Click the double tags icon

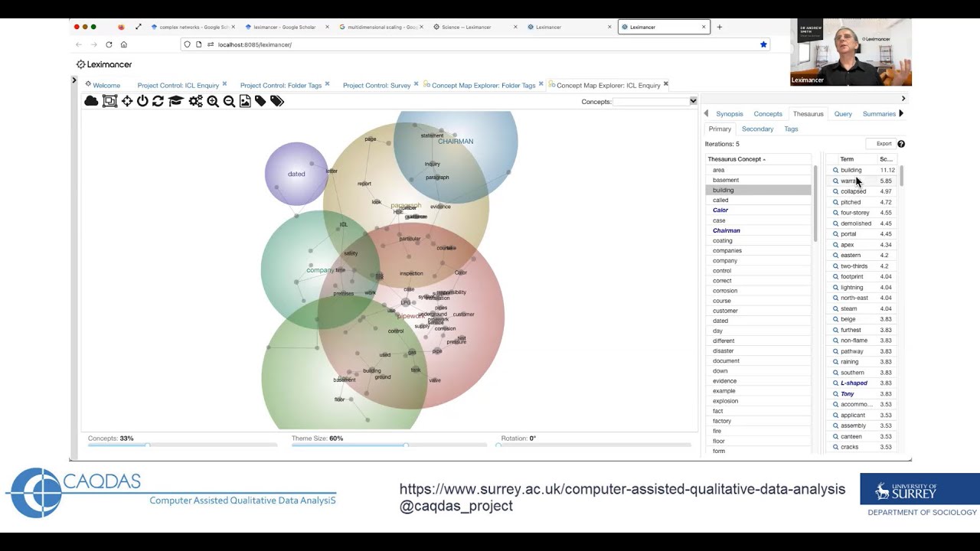click(277, 101)
